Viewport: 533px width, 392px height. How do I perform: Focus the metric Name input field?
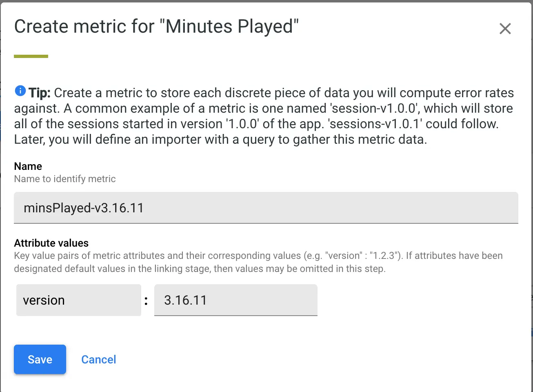coord(266,208)
